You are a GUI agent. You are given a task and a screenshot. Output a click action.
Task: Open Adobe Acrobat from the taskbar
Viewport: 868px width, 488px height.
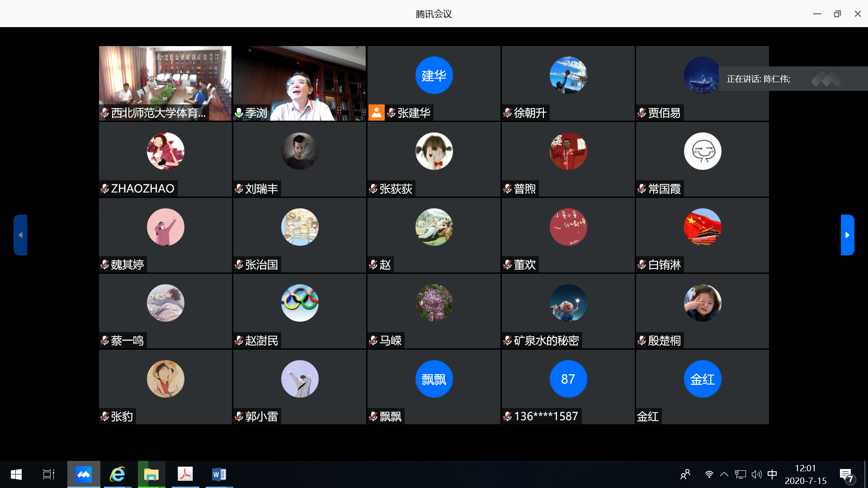click(x=185, y=474)
